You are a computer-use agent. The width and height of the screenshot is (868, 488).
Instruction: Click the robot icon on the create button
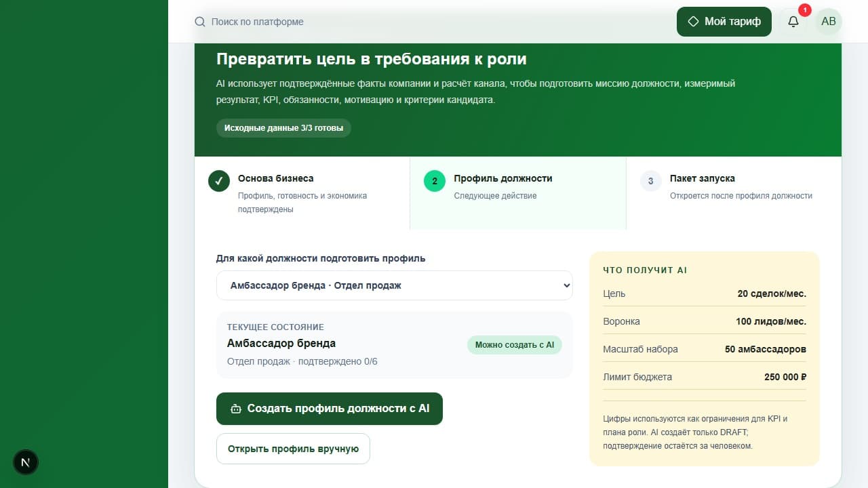236,409
